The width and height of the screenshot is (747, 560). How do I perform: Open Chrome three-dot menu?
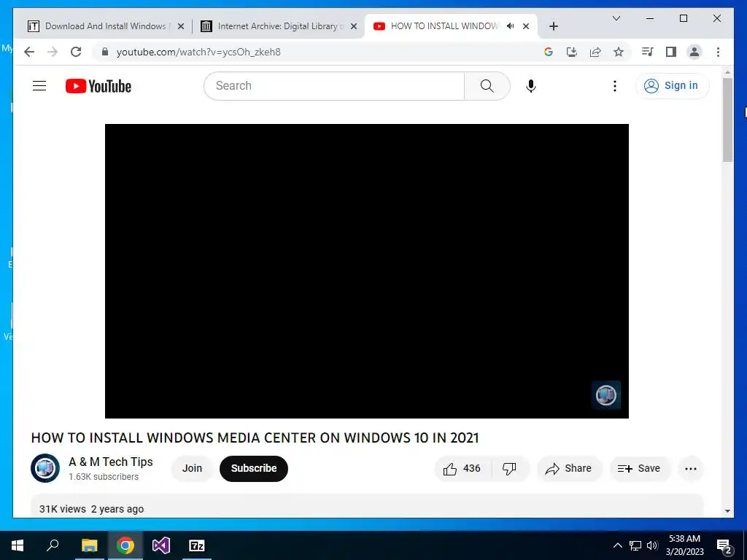718,52
